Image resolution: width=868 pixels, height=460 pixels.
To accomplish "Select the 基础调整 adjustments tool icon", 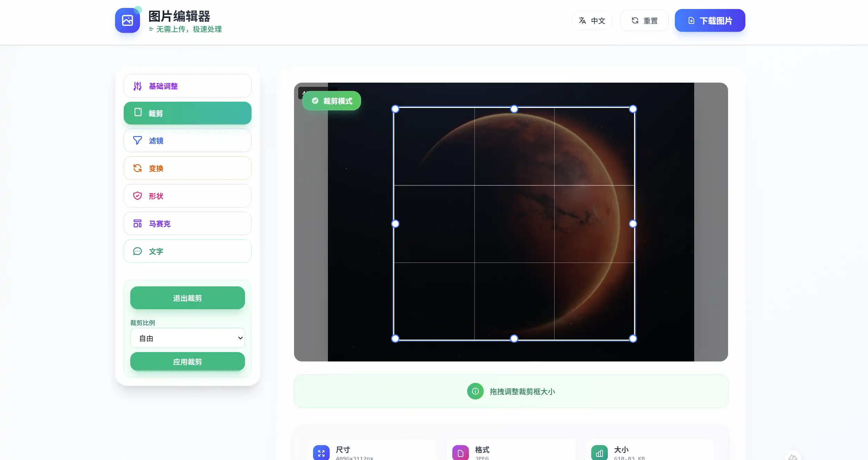I will (x=138, y=86).
